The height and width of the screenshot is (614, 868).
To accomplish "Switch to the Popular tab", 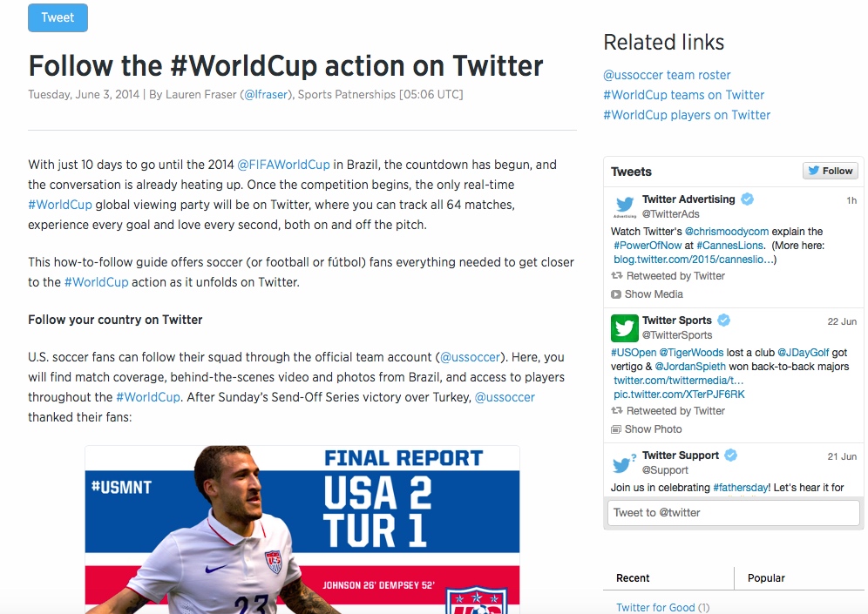I will coord(766,578).
